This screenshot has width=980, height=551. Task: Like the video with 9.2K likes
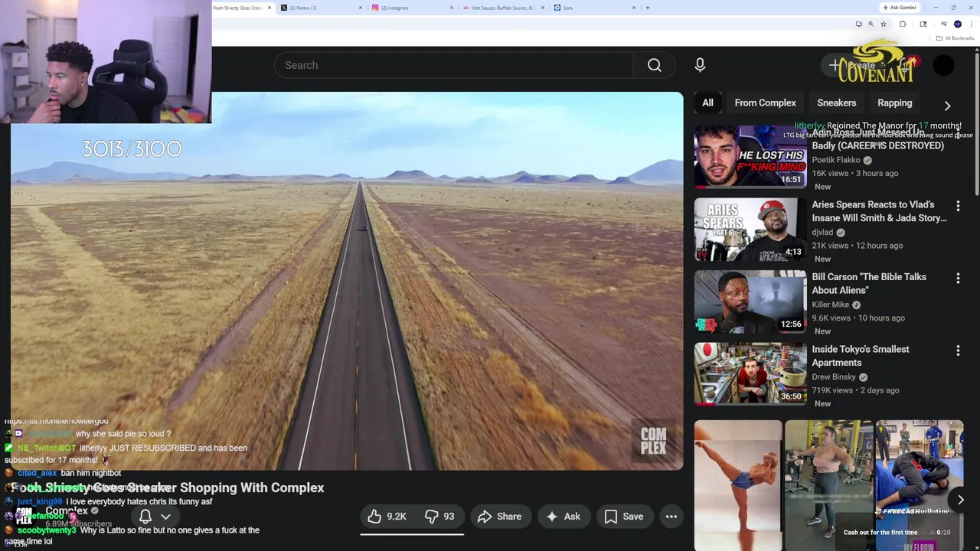[387, 517]
